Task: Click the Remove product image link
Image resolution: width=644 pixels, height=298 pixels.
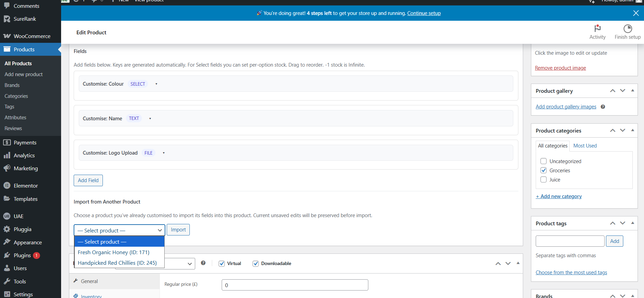Action: click(x=560, y=68)
